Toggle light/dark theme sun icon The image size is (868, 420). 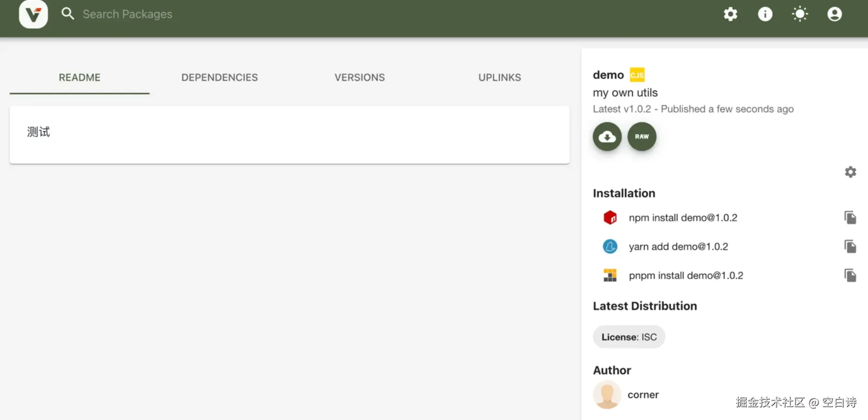800,14
